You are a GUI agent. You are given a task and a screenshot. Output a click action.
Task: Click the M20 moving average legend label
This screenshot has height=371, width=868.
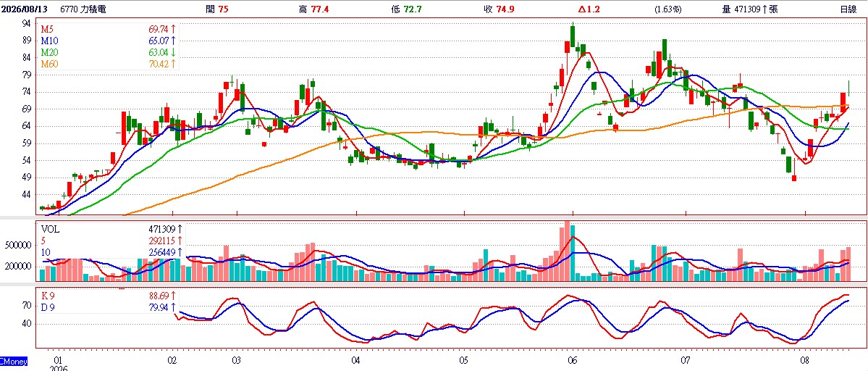coord(49,53)
